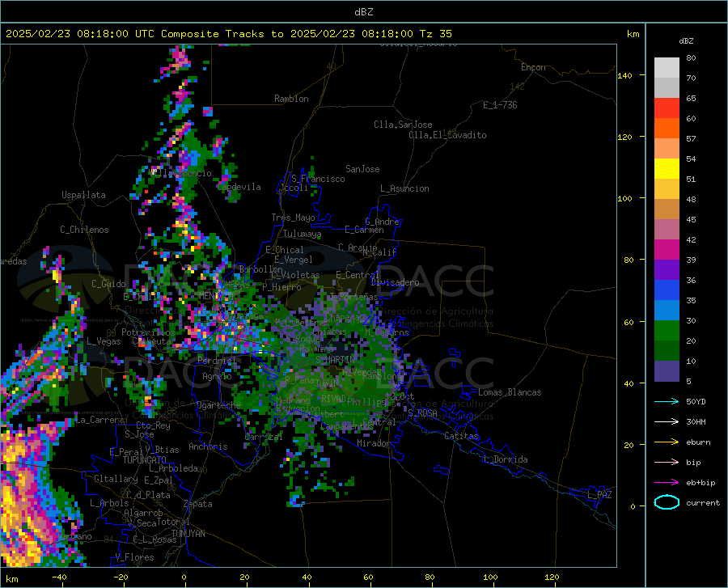Click the Capdevila place label
This screenshot has width=728, height=588.
[239, 187]
